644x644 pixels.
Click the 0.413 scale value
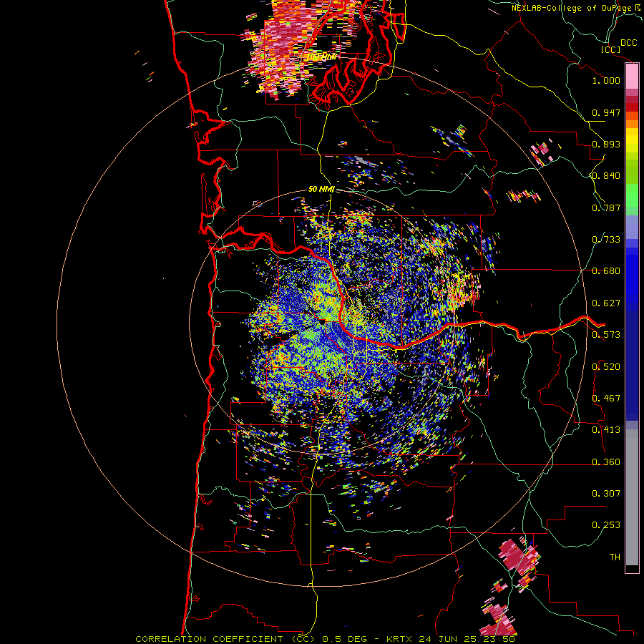606,430
